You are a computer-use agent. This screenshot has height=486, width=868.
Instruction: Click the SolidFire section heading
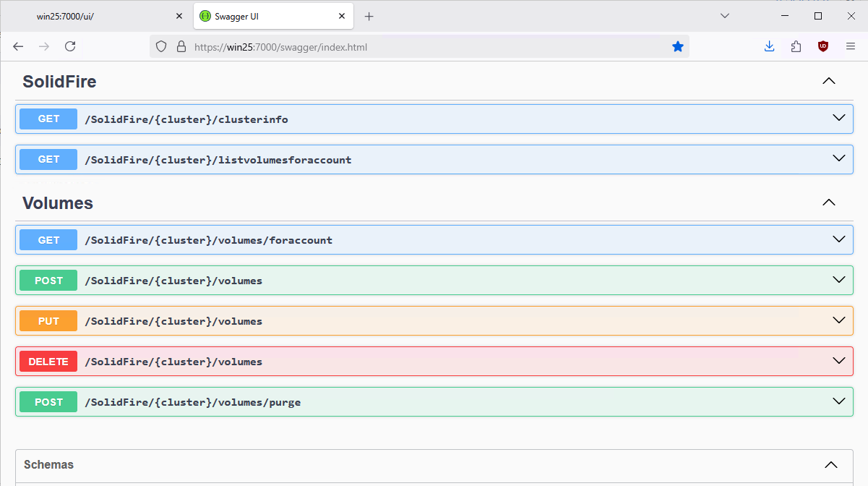point(59,82)
